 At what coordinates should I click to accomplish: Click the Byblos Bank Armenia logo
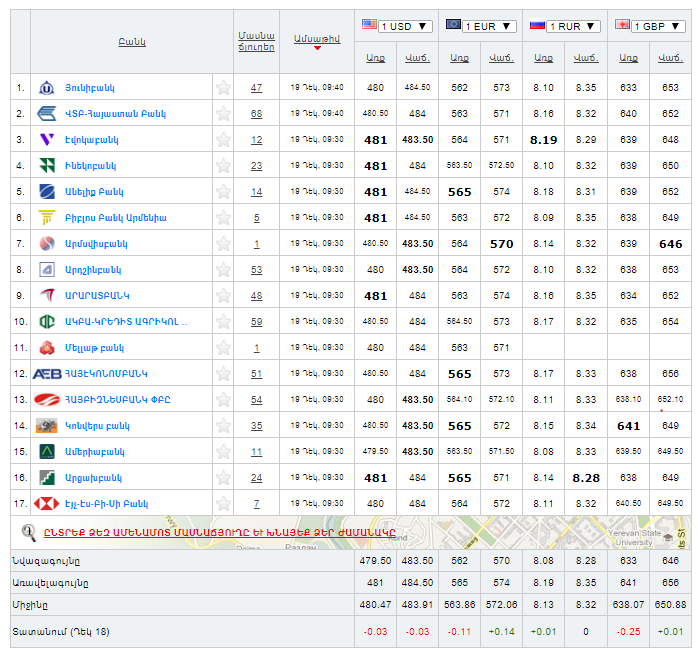47,218
